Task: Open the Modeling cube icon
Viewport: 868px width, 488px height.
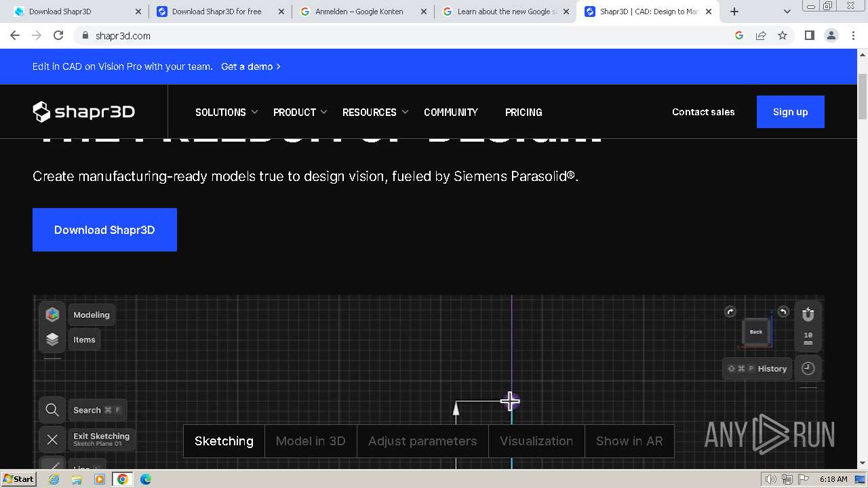Action: [52, 314]
